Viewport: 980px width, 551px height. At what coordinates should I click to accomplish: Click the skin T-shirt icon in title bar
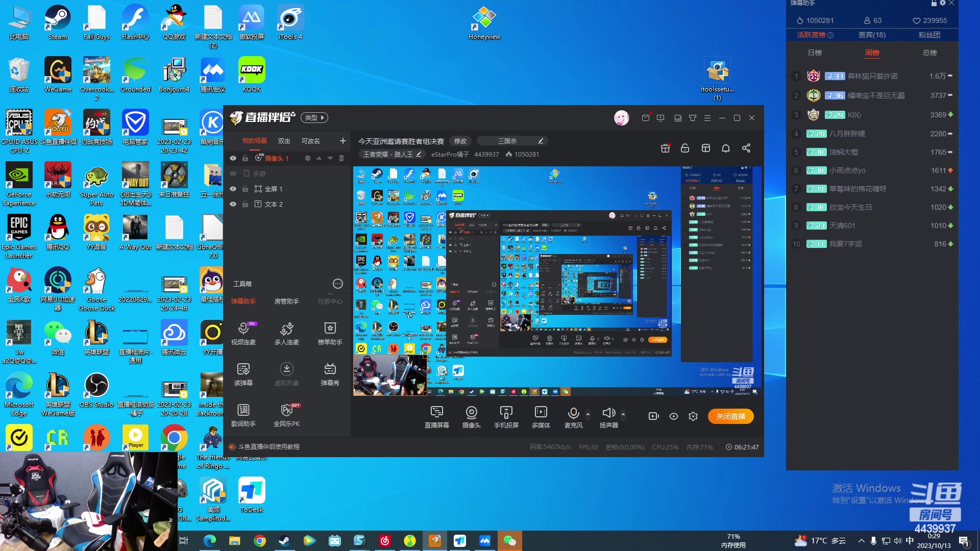coord(693,118)
